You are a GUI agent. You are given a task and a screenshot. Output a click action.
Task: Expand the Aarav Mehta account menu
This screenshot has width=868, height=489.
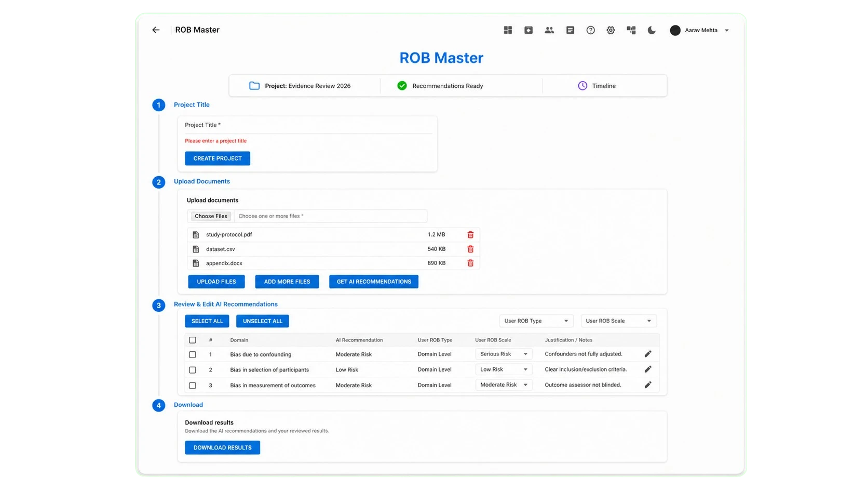click(700, 30)
